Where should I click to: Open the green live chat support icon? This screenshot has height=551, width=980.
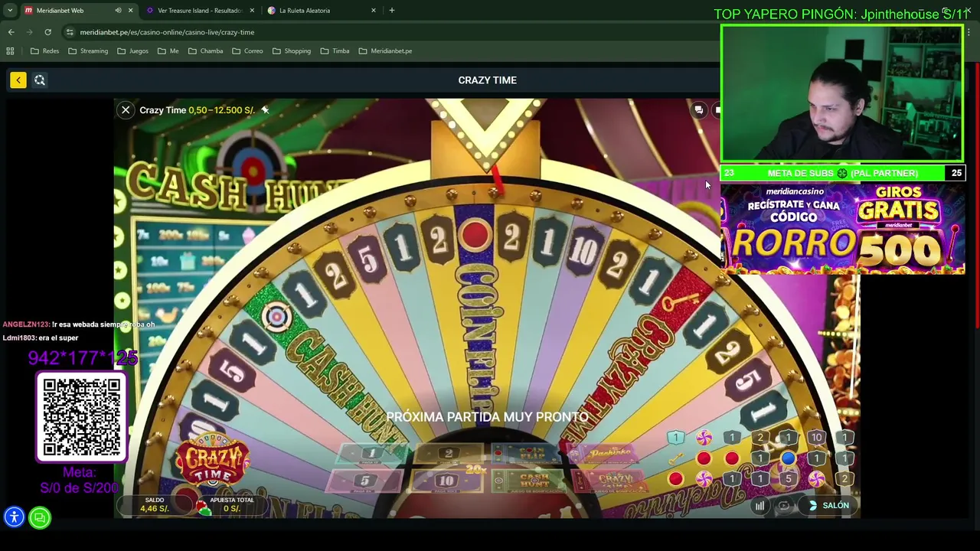40,517
